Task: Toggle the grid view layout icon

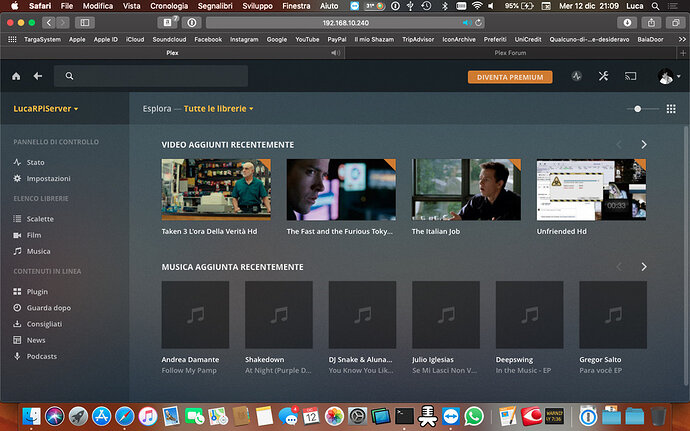Action: pyautogui.click(x=671, y=108)
